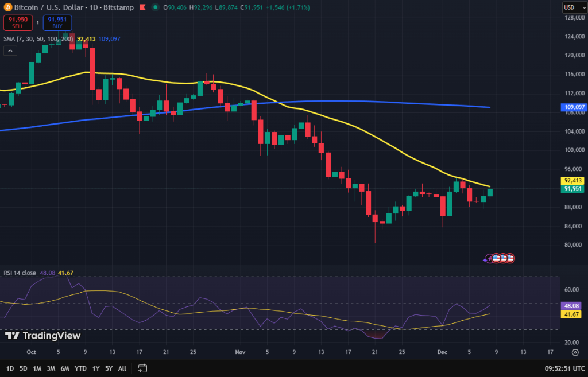Select the 3M time range
Screen dimensions: 588x377
coord(51,368)
